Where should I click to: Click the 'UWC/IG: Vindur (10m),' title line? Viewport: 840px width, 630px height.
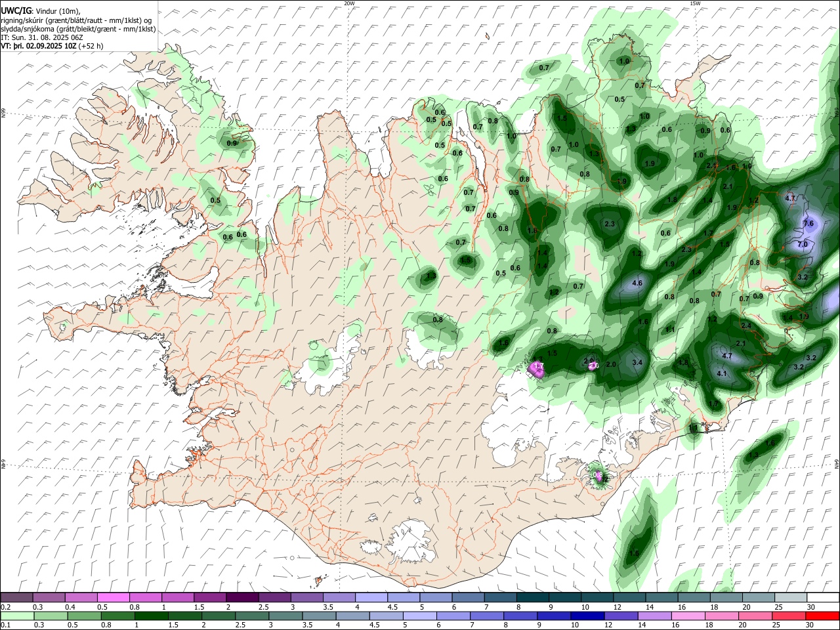coord(41,11)
